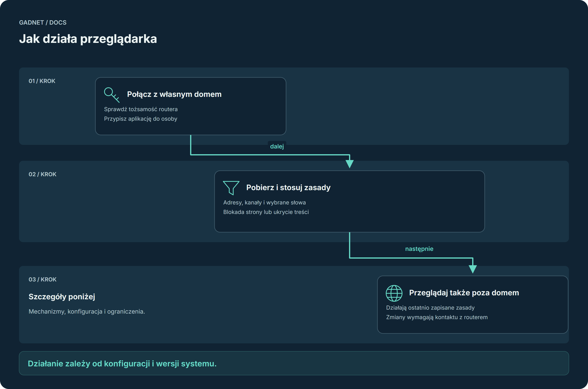Select the 'Pobierz i stosuj zasady' heading
This screenshot has width=588, height=389.
[288, 188]
